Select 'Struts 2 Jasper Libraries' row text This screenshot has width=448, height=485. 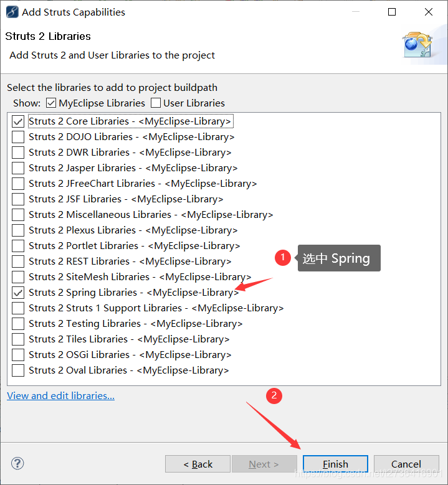pyautogui.click(x=133, y=168)
